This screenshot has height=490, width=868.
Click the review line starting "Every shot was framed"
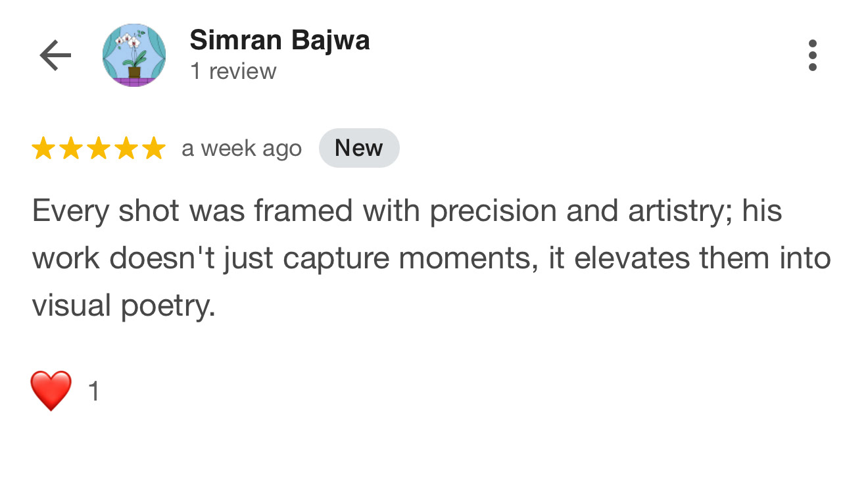(x=406, y=211)
